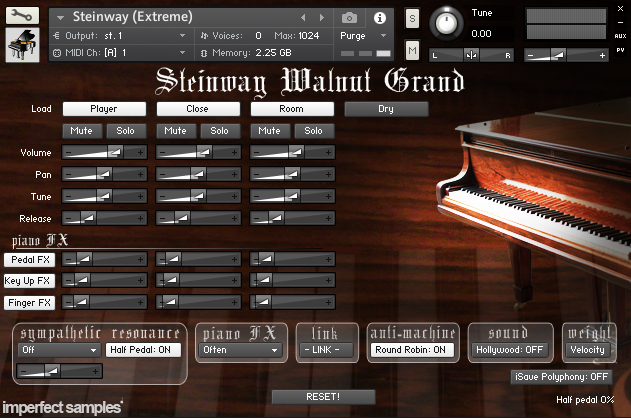The image size is (631, 418).
Task: Adjust the Close mic Volume slider
Action: pyautogui.click(x=198, y=152)
